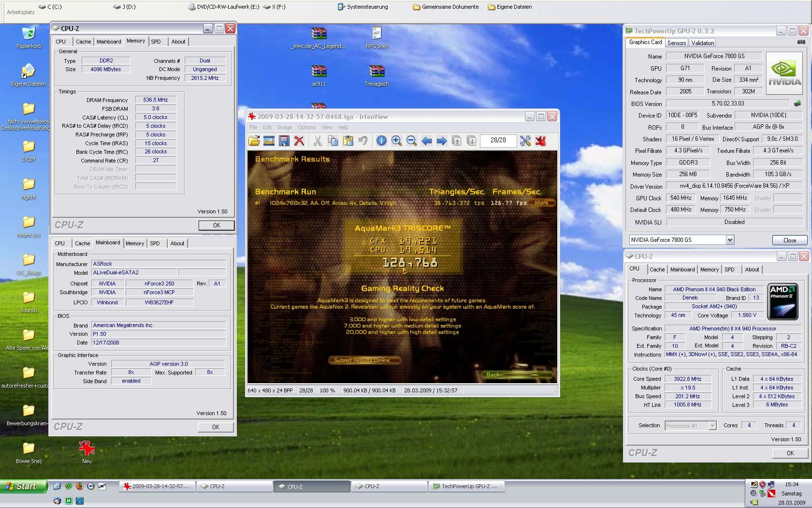The image size is (812, 508).
Task: Switch to GPU-Z Validation tab
Action: coord(703,43)
